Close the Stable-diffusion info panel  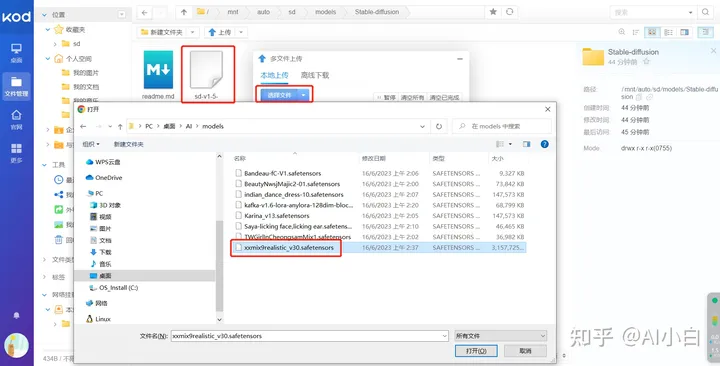click(713, 51)
